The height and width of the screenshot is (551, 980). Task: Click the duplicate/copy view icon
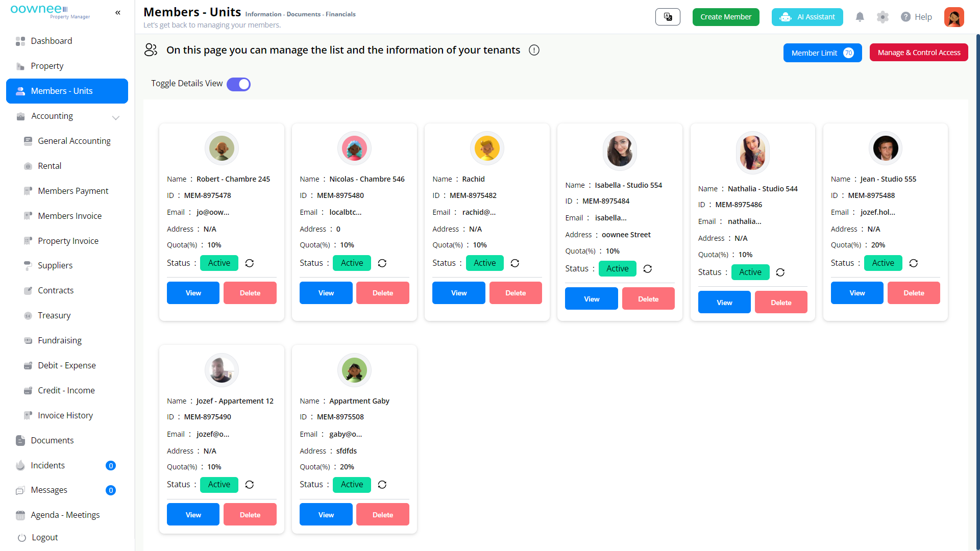click(668, 16)
